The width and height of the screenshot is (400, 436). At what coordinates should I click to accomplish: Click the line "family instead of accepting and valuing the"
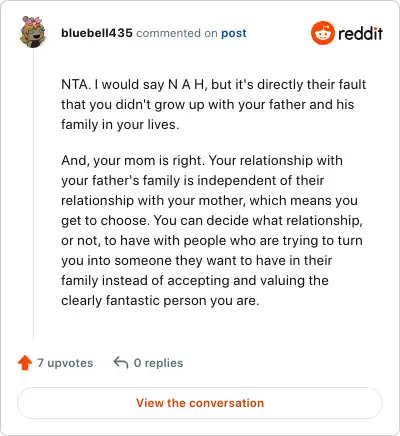195,281
